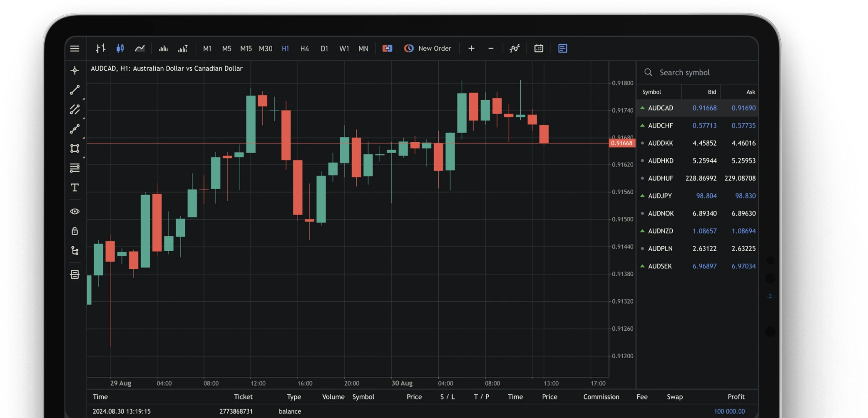The image size is (868, 418).
Task: Click the Profit column header
Action: (x=736, y=397)
